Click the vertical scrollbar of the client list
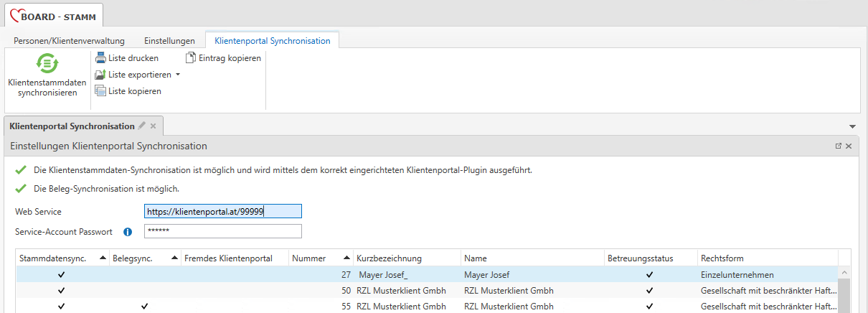This screenshot has height=313, width=868. click(844, 294)
